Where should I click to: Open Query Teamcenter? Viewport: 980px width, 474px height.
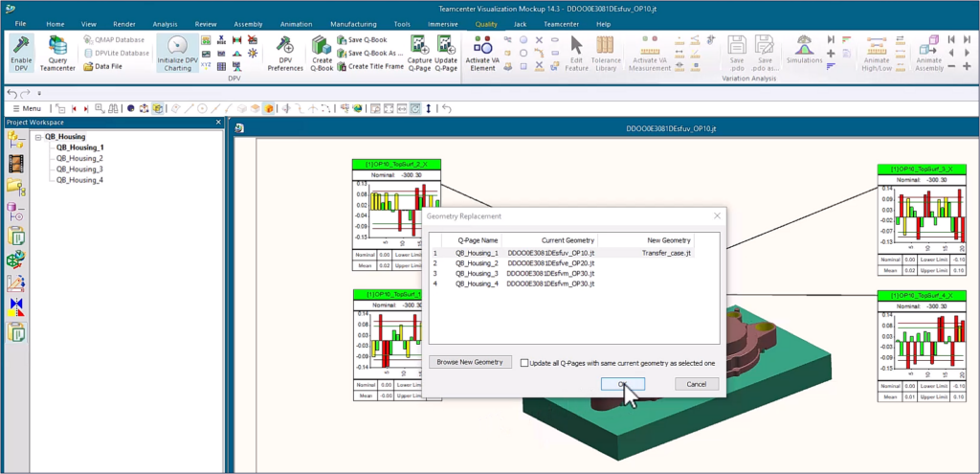coord(57,54)
